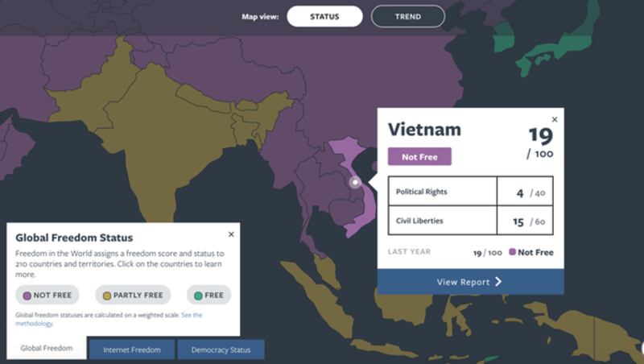This screenshot has height=364, width=644.
Task: Click the Not Free badge under Vietnam
Action: [x=419, y=156]
